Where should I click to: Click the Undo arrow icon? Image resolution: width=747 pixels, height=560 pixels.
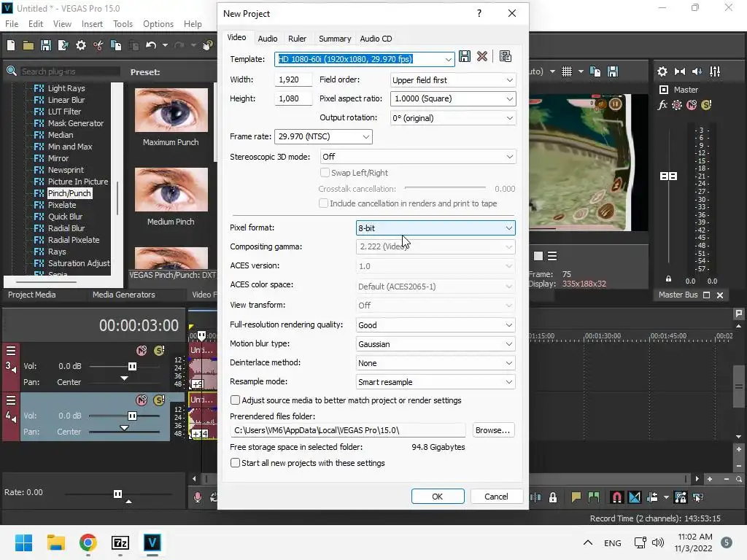click(151, 45)
